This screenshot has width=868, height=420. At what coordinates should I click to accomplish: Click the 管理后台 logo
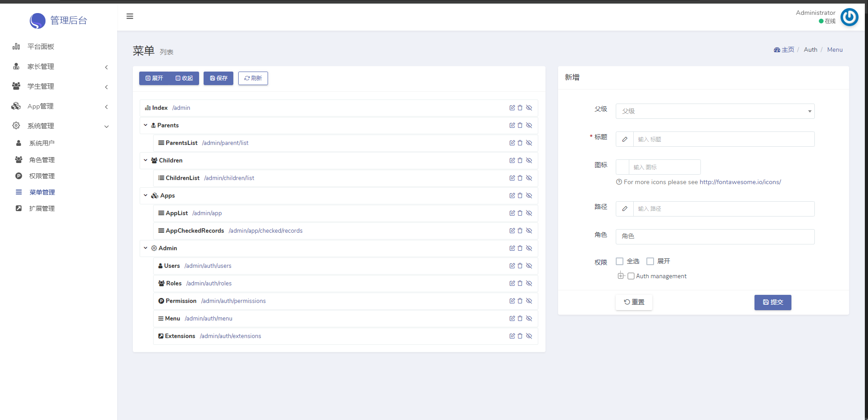click(59, 20)
